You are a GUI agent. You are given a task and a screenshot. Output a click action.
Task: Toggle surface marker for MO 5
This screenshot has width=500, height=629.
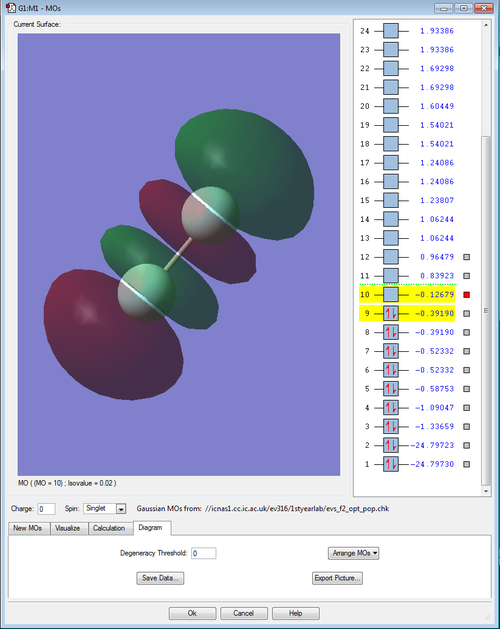pos(466,389)
